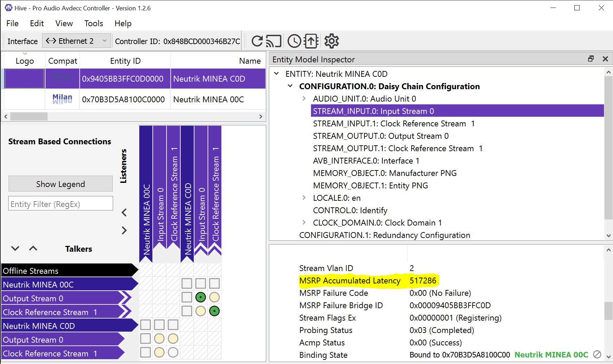Sort entity list by Entity ID column
Viewport: 613px width, 364px height.
[125, 61]
